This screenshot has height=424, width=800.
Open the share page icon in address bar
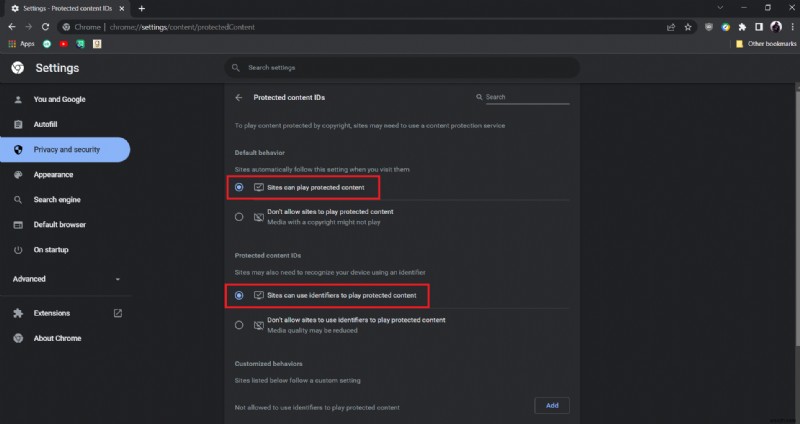coord(671,27)
